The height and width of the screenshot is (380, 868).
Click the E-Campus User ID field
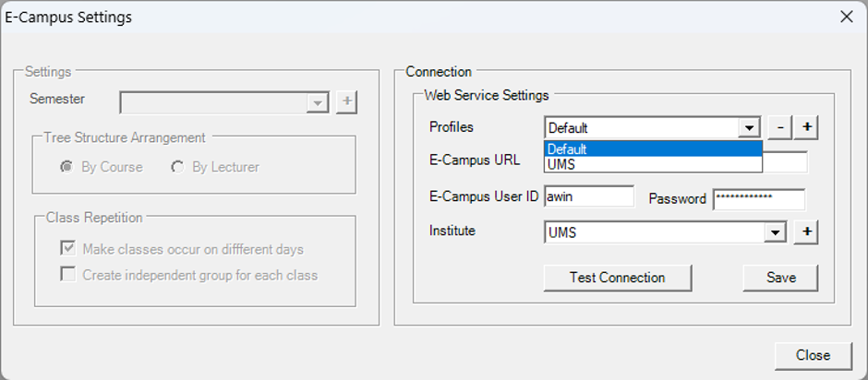click(589, 196)
